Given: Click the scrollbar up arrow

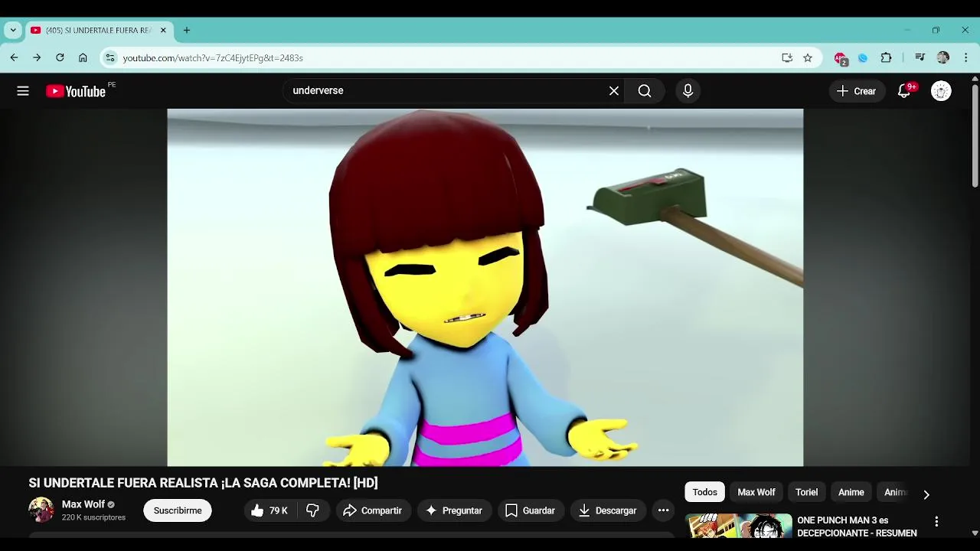Looking at the screenshot, I should [975, 78].
